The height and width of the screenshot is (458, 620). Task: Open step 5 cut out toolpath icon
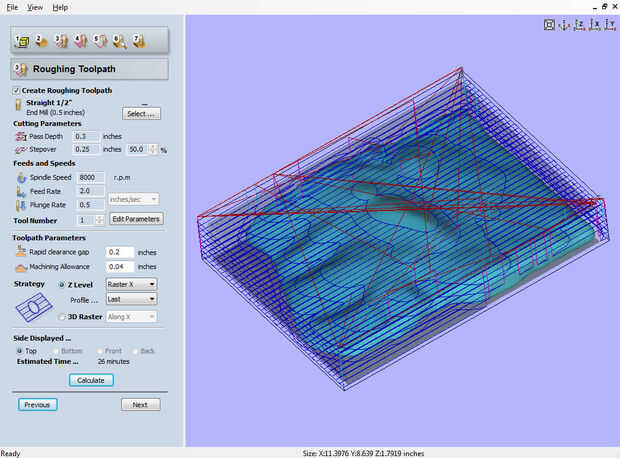click(100, 41)
